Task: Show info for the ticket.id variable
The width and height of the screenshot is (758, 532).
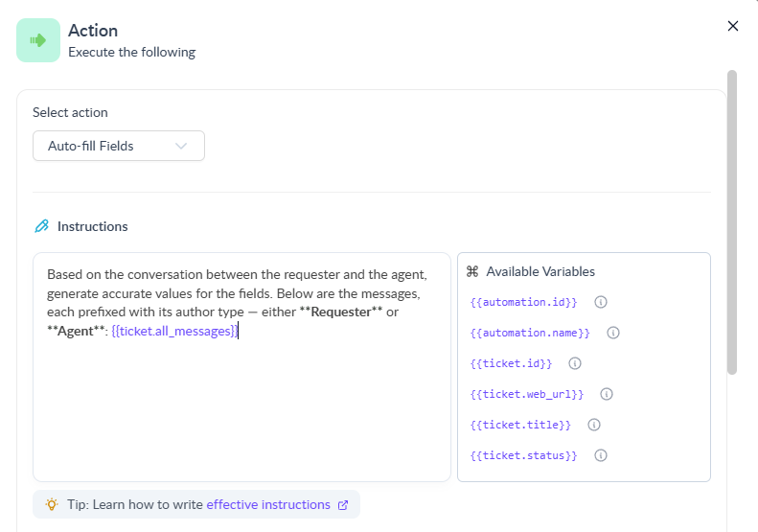Action: point(575,363)
